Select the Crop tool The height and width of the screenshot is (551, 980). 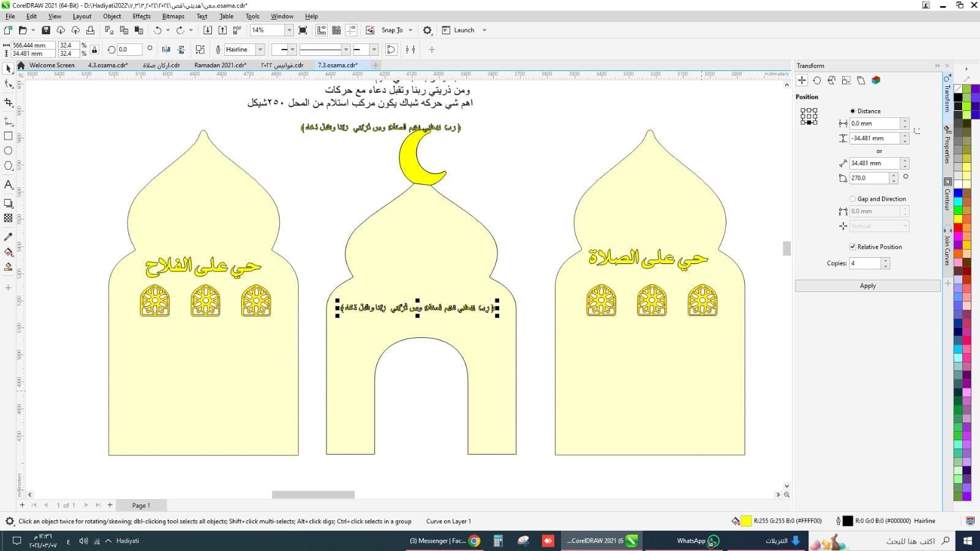click(9, 102)
